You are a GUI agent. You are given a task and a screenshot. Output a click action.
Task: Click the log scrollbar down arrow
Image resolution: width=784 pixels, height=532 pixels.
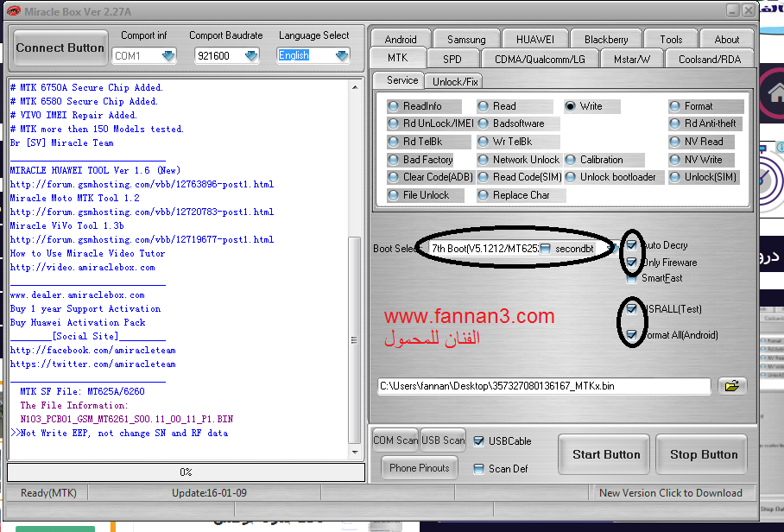pyautogui.click(x=355, y=452)
